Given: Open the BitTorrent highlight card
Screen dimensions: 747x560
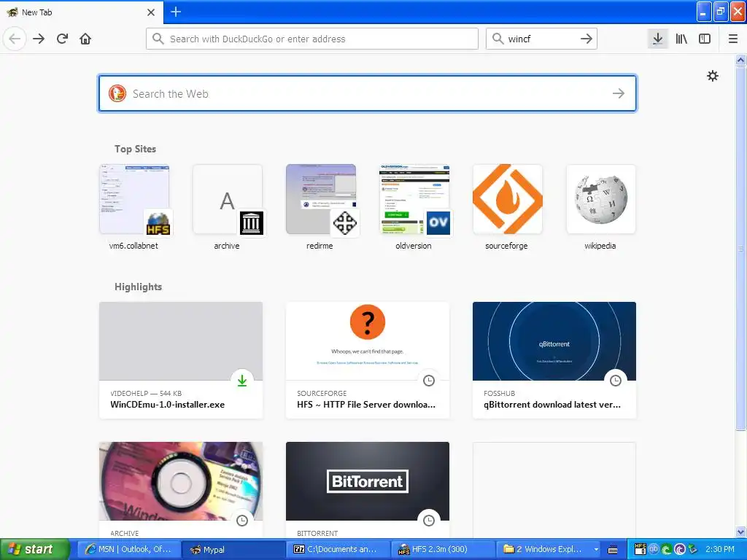Looking at the screenshot, I should 368,489.
